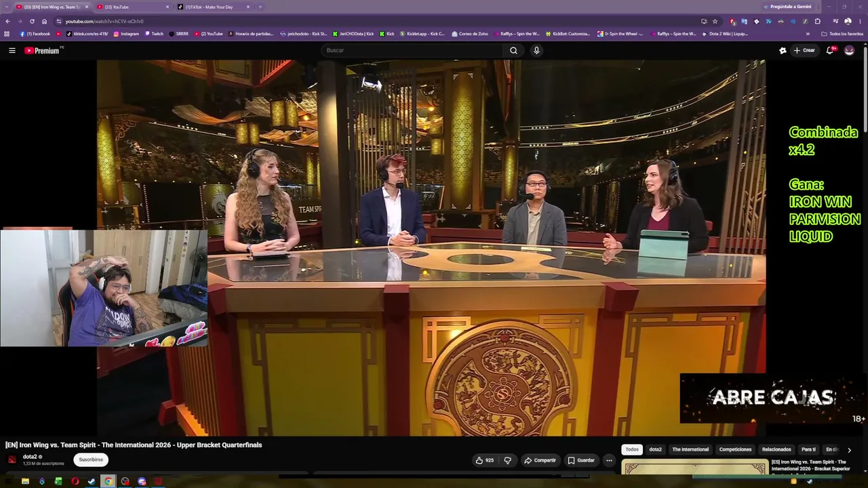Click the Suscribirse button
Viewport: 868px width, 488px height.
(x=91, y=460)
